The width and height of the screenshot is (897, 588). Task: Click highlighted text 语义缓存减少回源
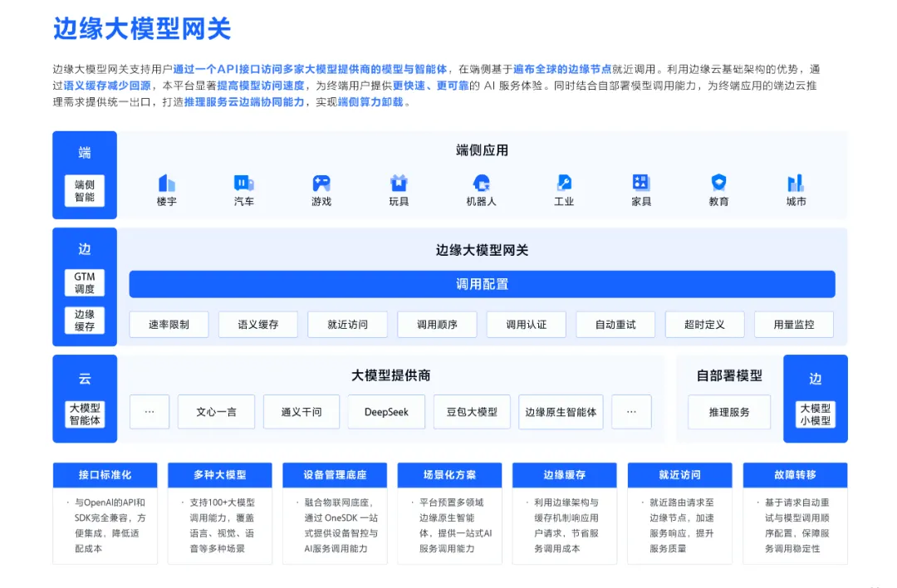click(107, 86)
